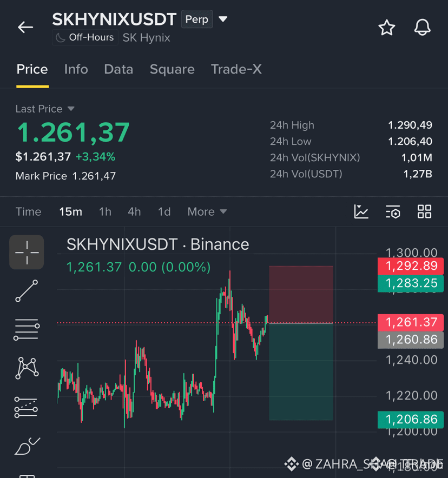Select the 1h interval
The width and height of the screenshot is (448, 478).
[x=105, y=211]
